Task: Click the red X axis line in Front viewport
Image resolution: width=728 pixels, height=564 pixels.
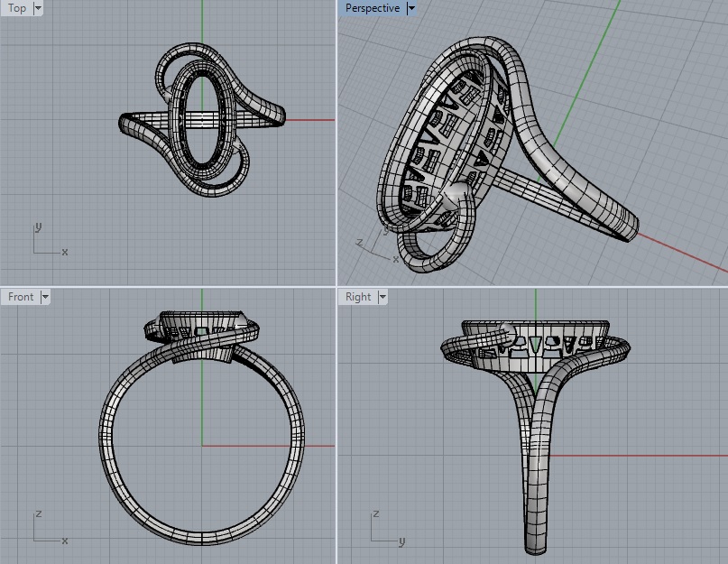Action: point(262,445)
